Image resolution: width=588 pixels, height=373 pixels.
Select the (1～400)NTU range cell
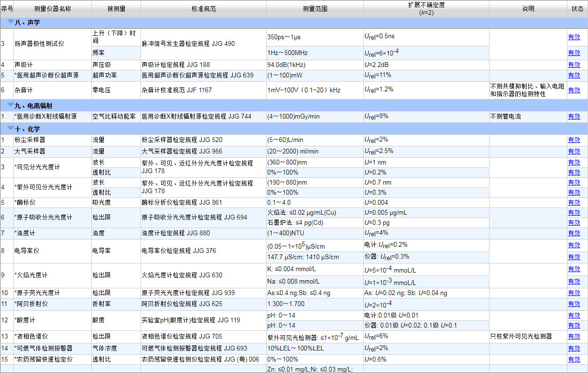[x=315, y=233]
